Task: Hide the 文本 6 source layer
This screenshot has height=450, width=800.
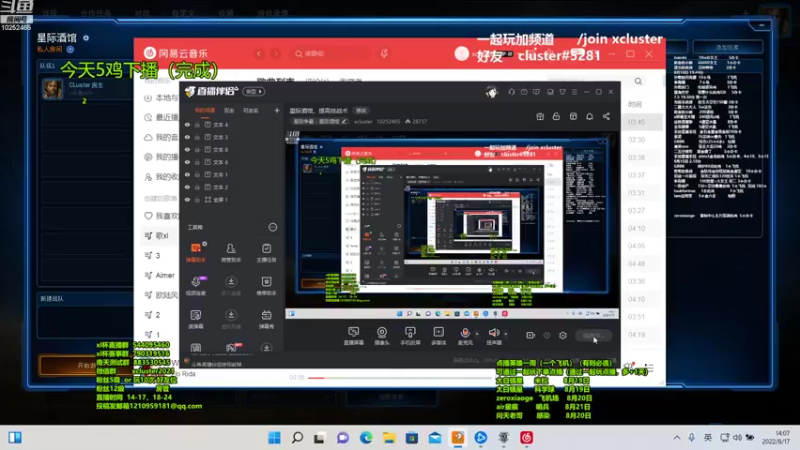Action: click(x=187, y=162)
